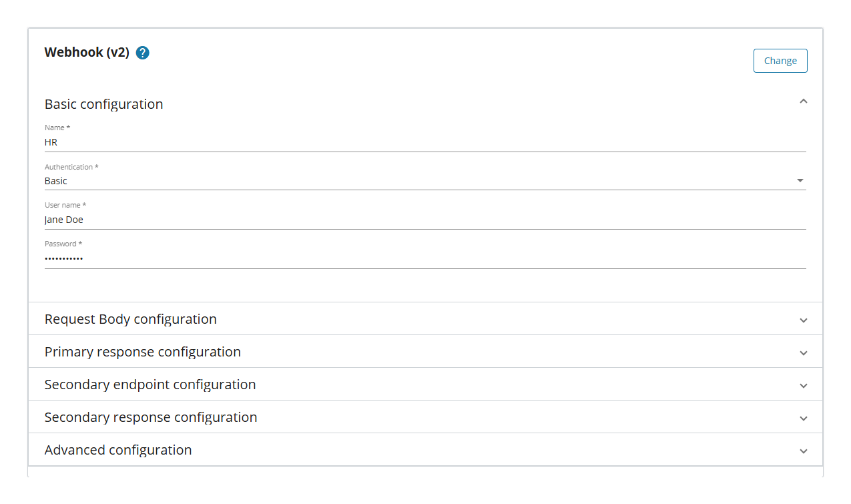Expand the Secondary endpoint configuration section

click(804, 385)
